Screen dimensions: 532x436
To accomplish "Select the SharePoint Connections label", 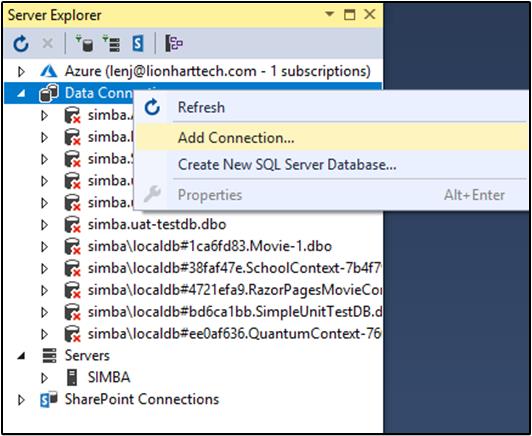I will pos(142,399).
